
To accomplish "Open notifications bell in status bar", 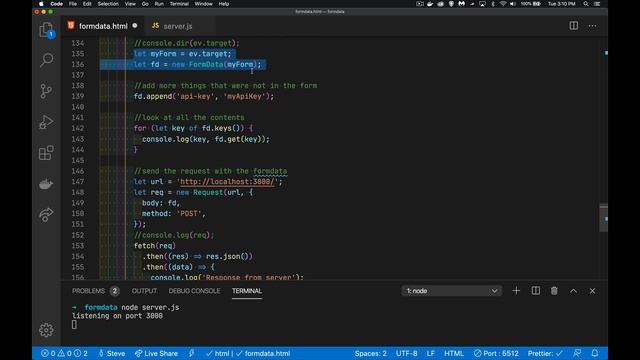I will pos(595,353).
